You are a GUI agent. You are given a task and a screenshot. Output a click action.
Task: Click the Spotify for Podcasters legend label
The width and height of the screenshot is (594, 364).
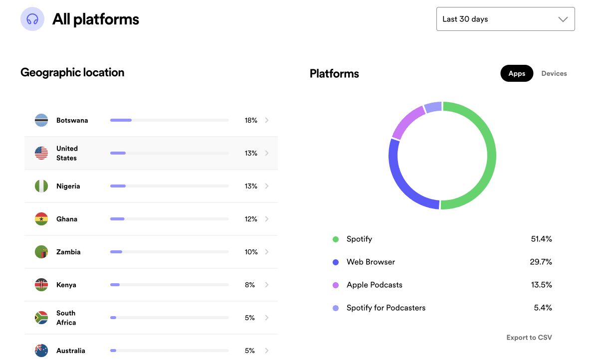point(386,308)
